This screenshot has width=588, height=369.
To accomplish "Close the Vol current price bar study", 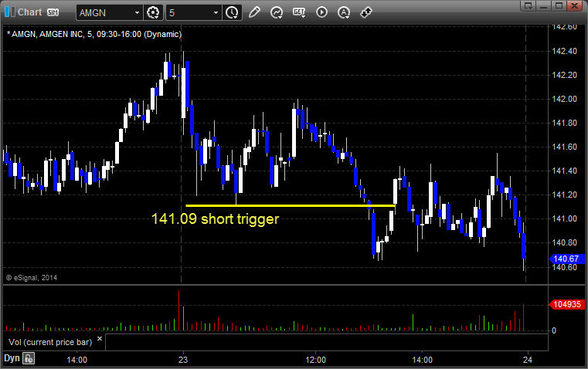I will tap(100, 339).
